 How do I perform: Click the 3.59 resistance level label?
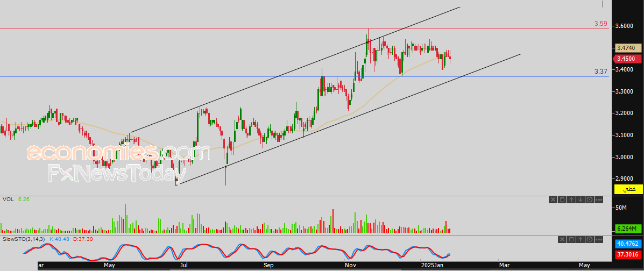pos(600,24)
